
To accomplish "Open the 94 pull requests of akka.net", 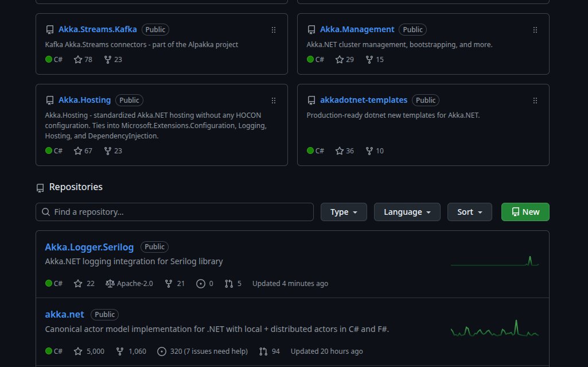I will click(269, 351).
